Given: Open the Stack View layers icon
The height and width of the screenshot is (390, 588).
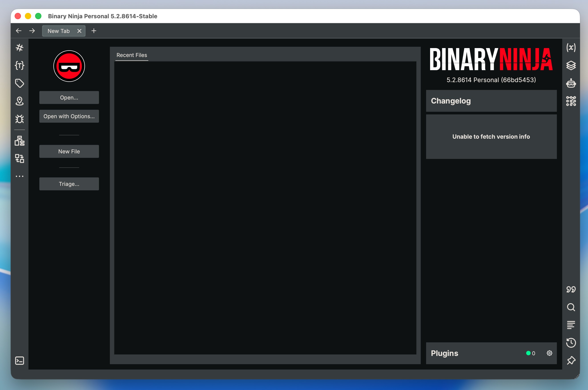Looking at the screenshot, I should pyautogui.click(x=571, y=65).
